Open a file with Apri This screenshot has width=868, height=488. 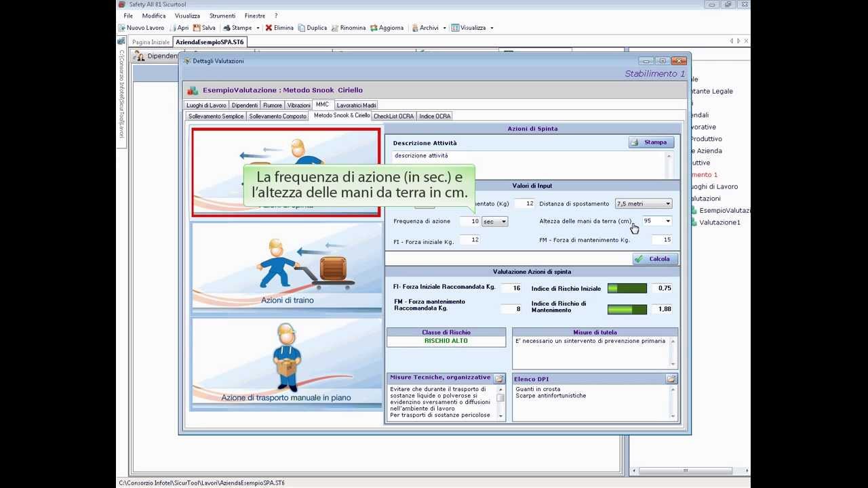(179, 28)
